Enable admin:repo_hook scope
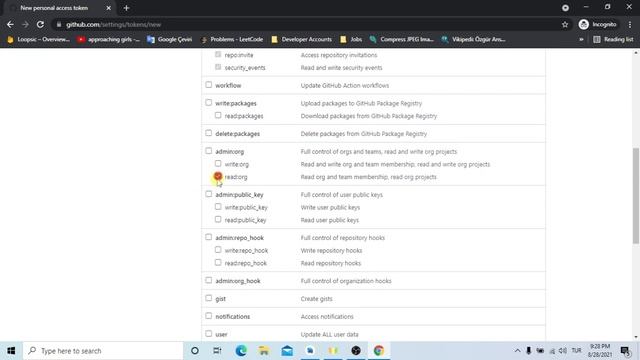 point(209,237)
